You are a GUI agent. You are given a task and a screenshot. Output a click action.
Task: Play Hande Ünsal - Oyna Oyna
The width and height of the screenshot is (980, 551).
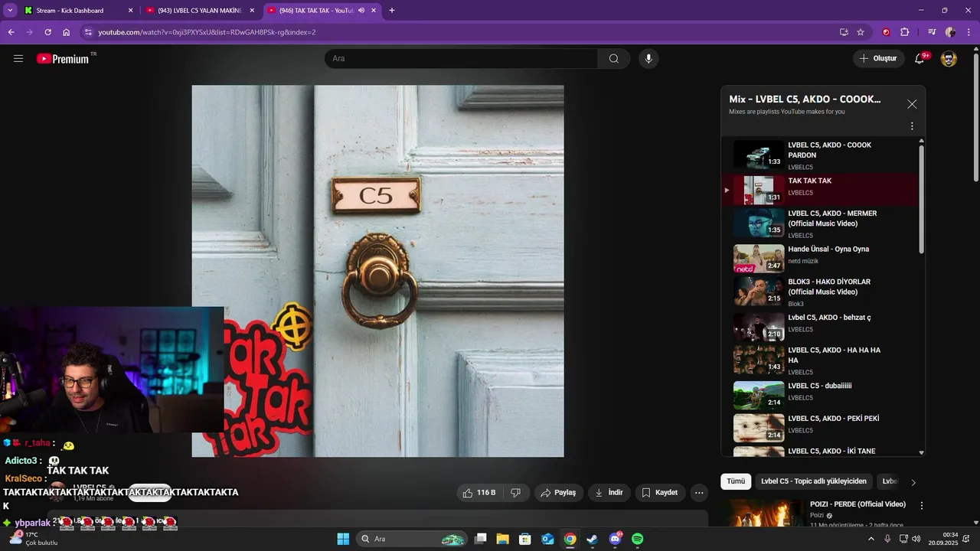click(x=822, y=258)
